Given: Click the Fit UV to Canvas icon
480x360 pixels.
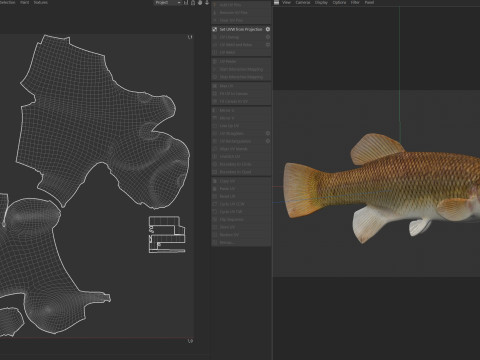Looking at the screenshot, I should tap(215, 94).
